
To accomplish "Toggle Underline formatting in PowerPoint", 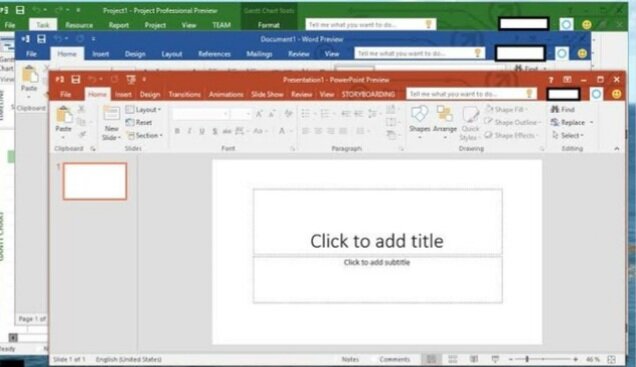I will tap(202, 131).
